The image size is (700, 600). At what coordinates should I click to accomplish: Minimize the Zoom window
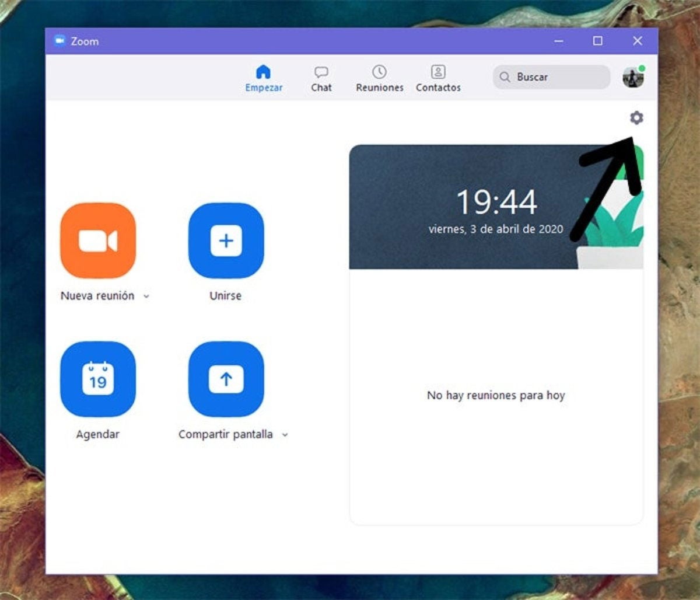[559, 41]
